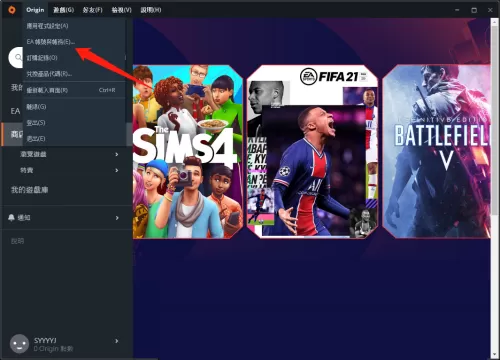Reload the page via the Ctrl+R entry
Viewport: 500px width, 360px height.
click(74, 90)
